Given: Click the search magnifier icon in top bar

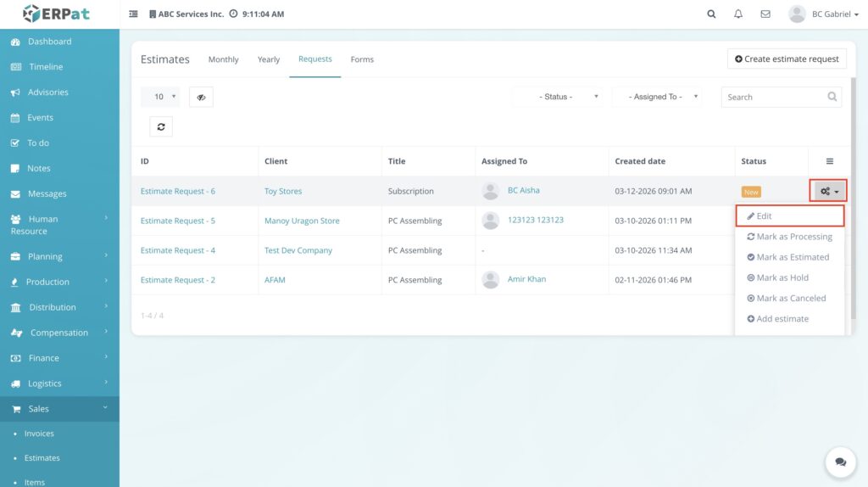Looking at the screenshot, I should click(x=711, y=14).
